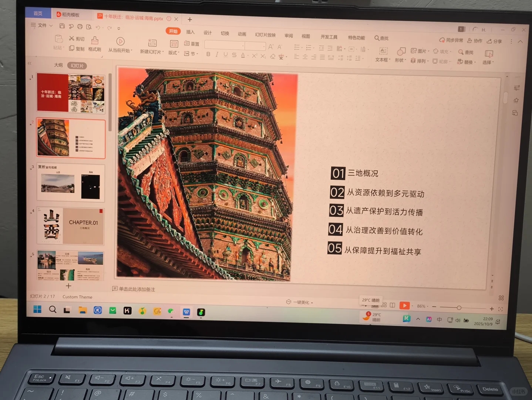Open the Shapes (形状) gallery
532x400 pixels.
(401, 55)
